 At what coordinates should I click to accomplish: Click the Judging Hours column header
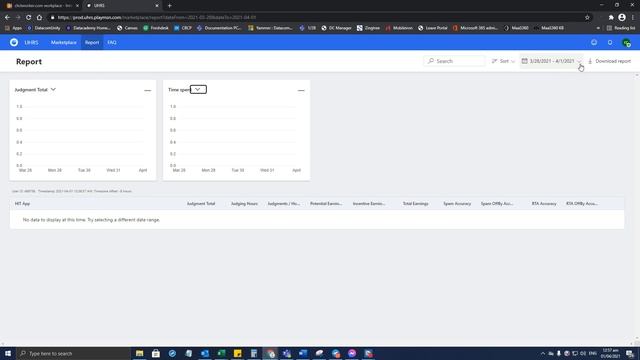pos(244,204)
